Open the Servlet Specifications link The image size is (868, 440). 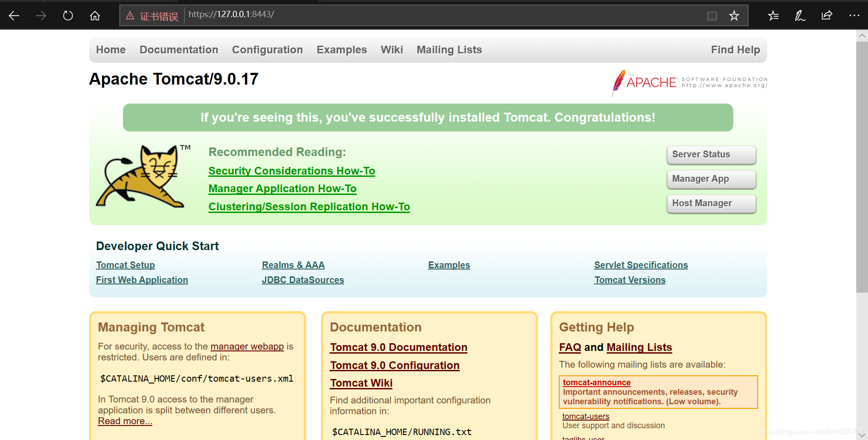(x=641, y=265)
